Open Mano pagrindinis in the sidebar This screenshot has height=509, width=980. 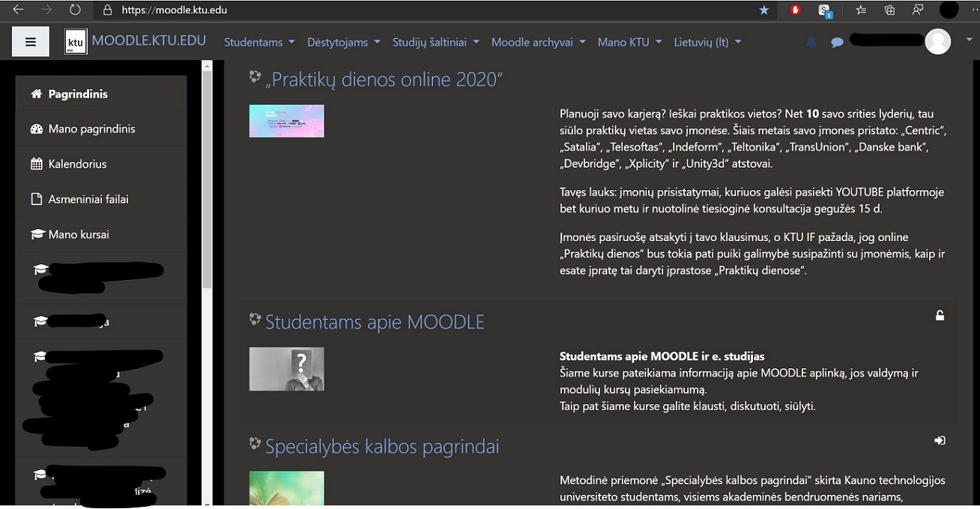[x=101, y=129]
